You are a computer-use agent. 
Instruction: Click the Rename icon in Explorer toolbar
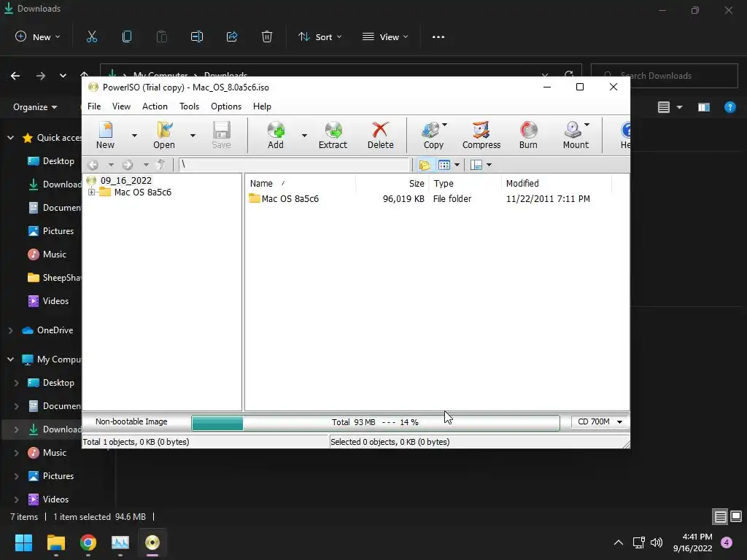coord(197,36)
